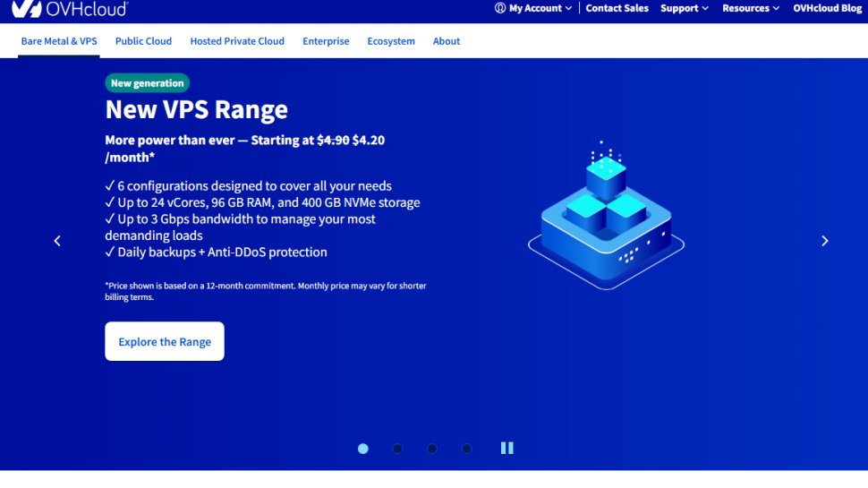The height and width of the screenshot is (488, 868).
Task: Open the Public Cloud menu
Action: pos(143,41)
